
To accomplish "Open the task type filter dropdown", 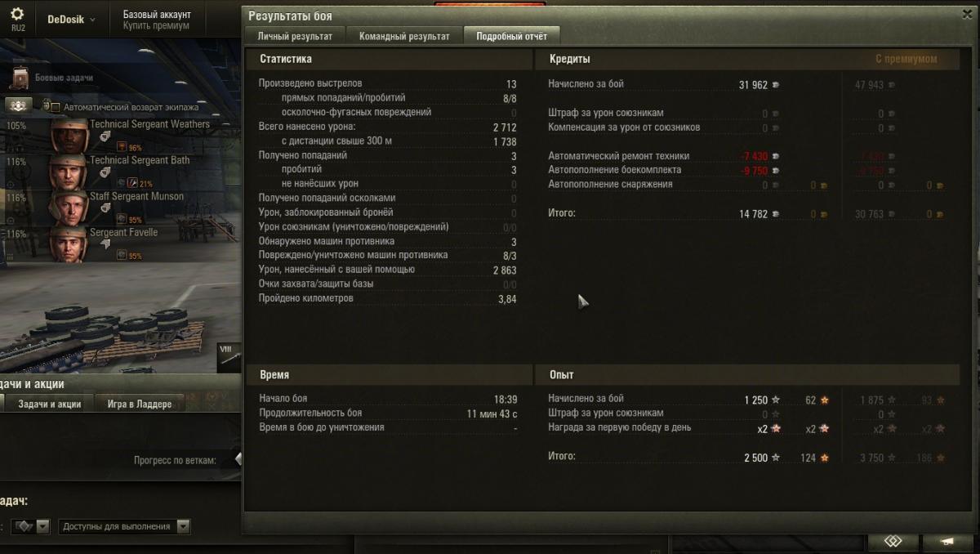I will 29,527.
